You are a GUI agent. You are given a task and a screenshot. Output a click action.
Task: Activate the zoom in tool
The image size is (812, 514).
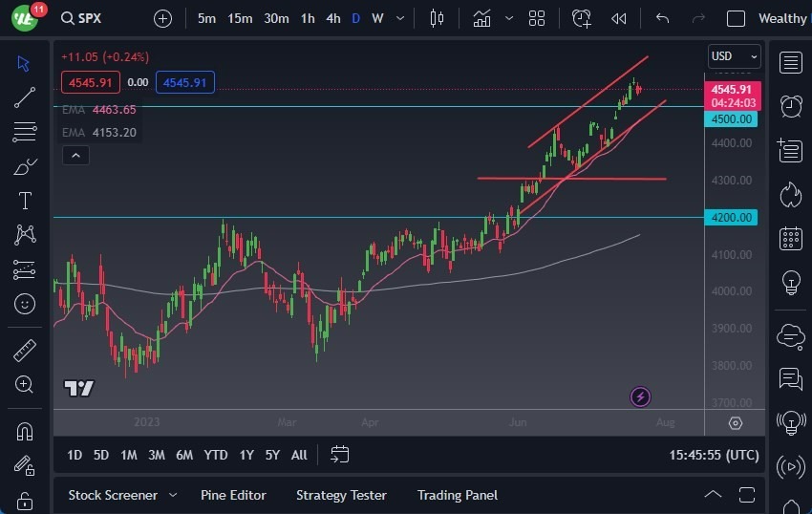point(24,384)
